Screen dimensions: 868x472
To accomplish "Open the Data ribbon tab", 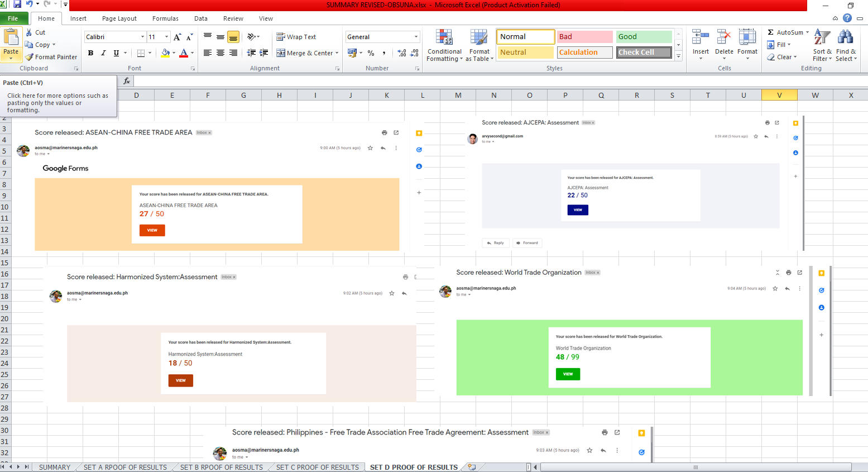I will (201, 18).
